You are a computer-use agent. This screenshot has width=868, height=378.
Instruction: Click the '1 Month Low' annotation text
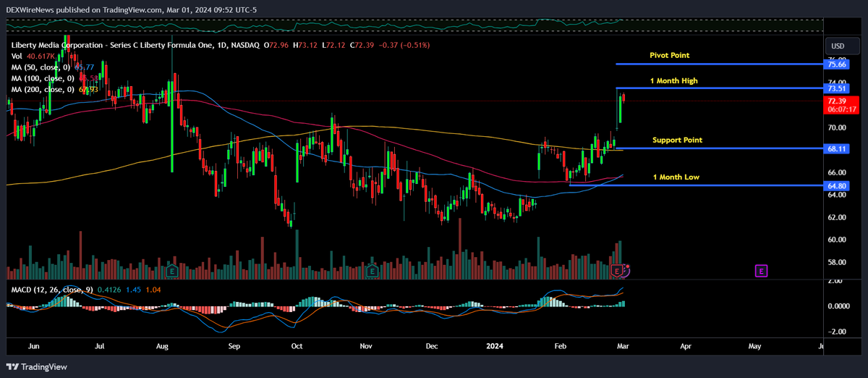676,177
